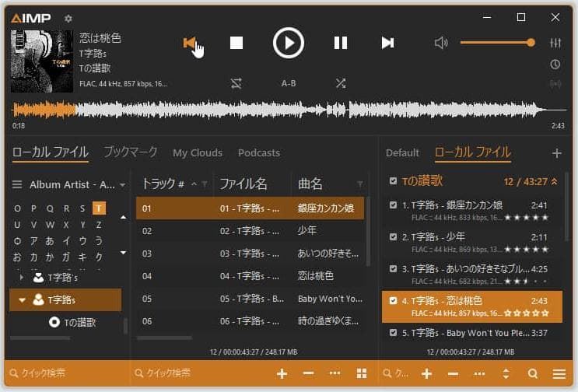Viewport: 578px width, 392px height.
Task: Open the My Clouds tab
Action: click(198, 153)
